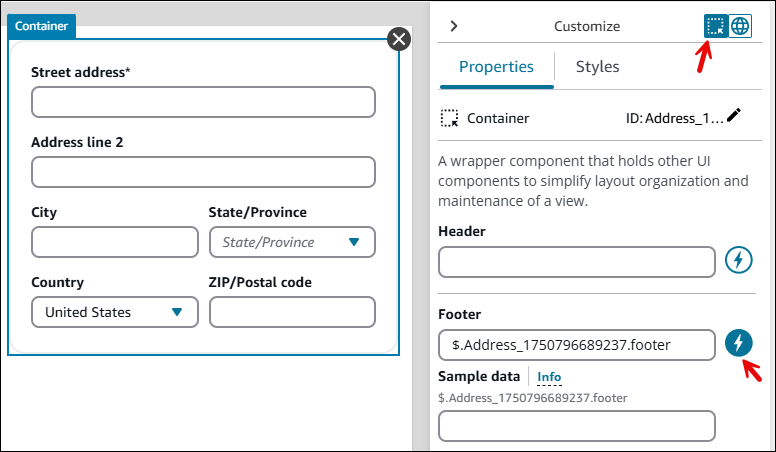
Task: Click the ZIP/Postal code input field
Action: point(292,312)
